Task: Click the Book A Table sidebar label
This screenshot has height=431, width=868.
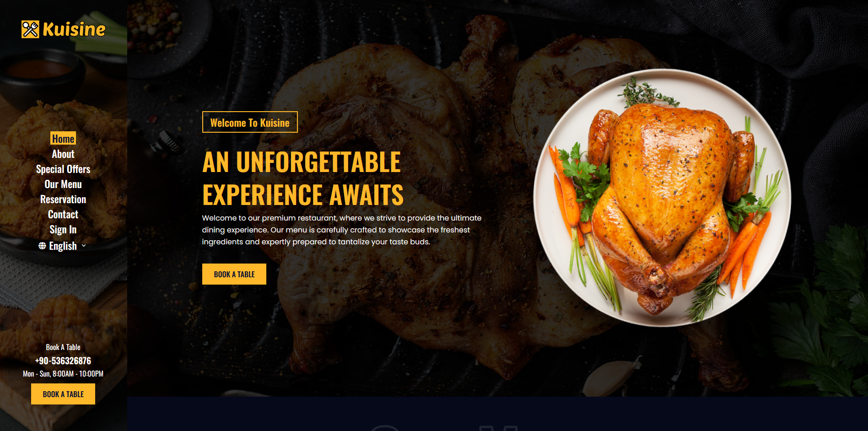Action: point(63,347)
